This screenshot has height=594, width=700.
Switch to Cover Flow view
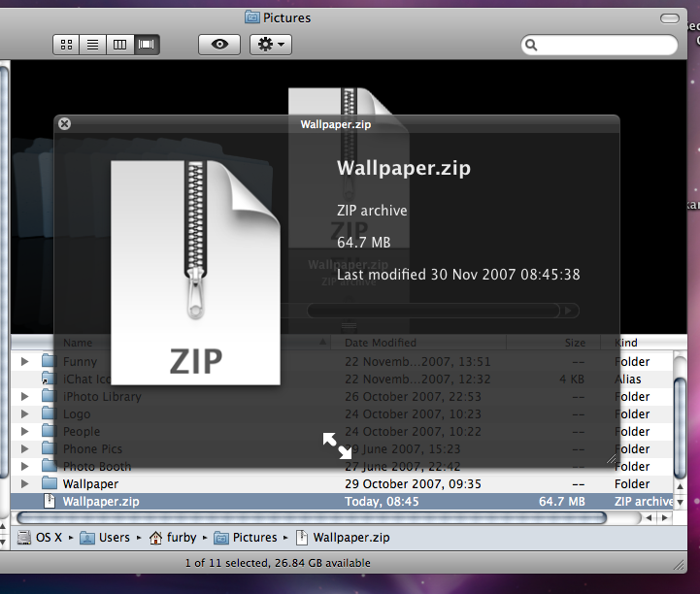[x=147, y=45]
